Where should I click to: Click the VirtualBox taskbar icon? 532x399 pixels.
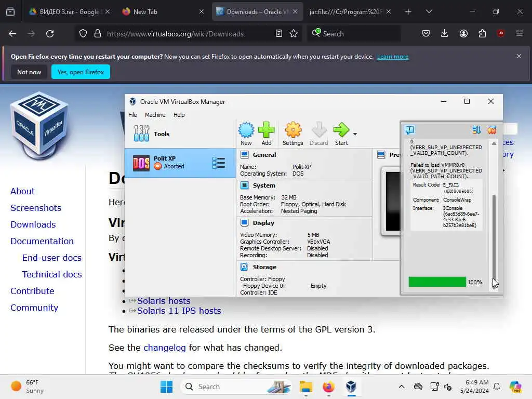click(x=351, y=387)
